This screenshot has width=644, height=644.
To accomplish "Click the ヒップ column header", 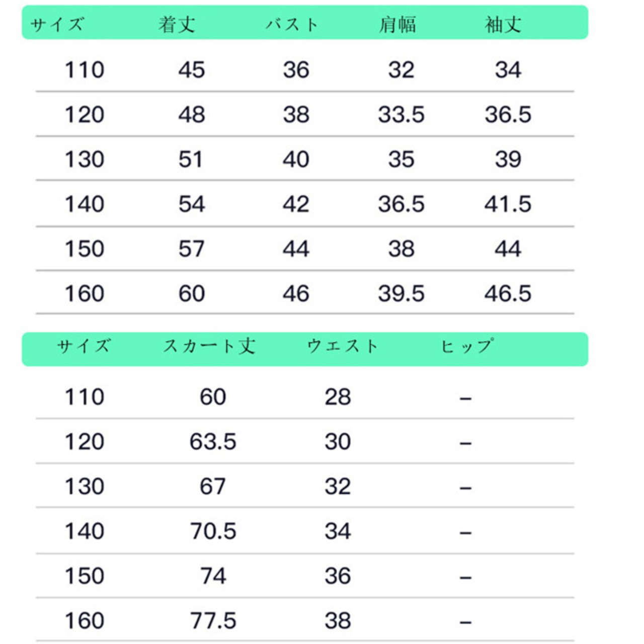I will [x=466, y=346].
